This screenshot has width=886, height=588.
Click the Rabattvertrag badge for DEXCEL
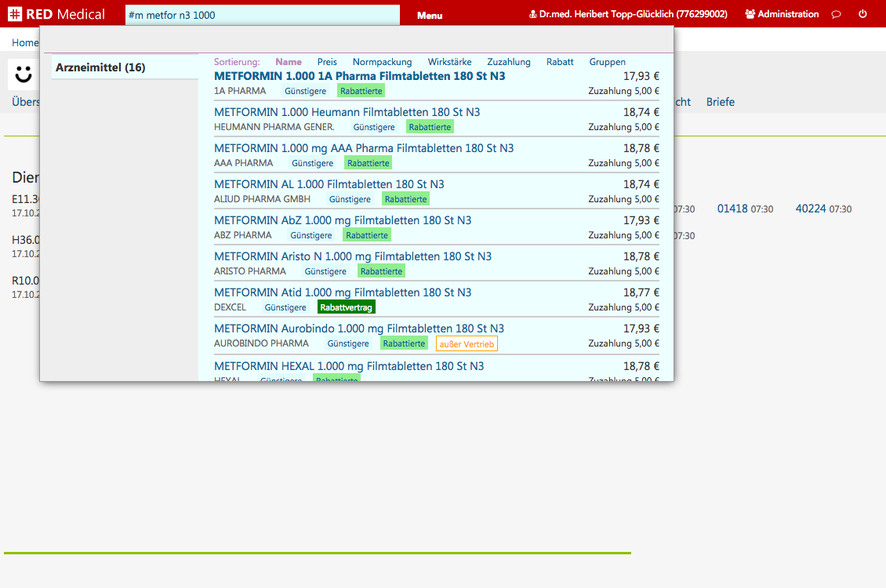click(x=347, y=308)
